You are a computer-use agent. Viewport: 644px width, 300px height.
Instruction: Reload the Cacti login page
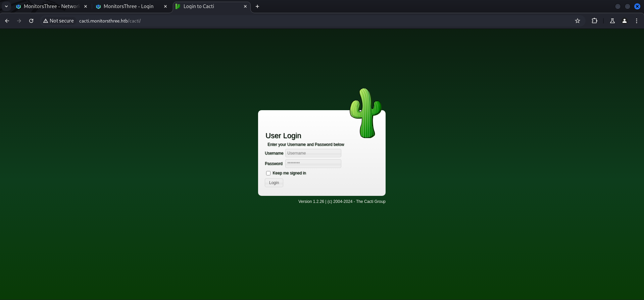31,21
